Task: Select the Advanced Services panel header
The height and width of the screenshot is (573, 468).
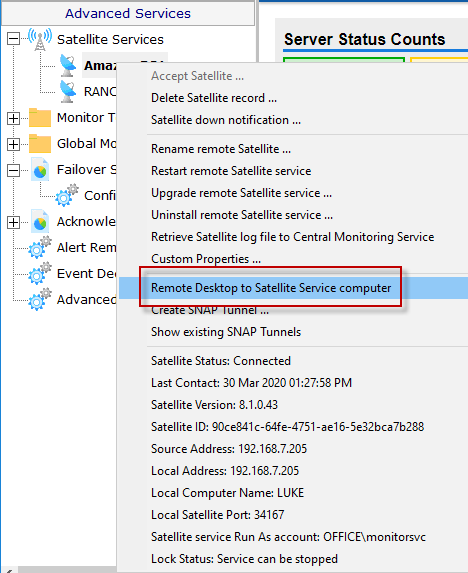Action: point(128,14)
